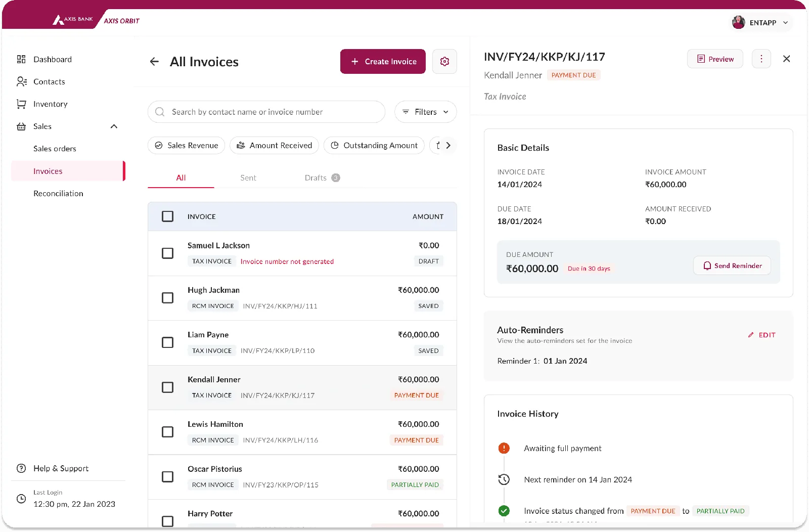Click the Contacts people icon
The height and width of the screenshot is (532, 809).
pos(22,81)
